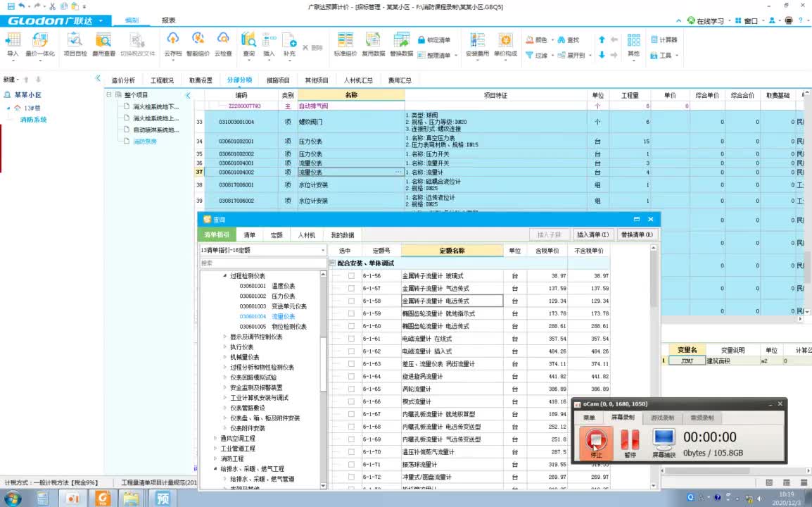Click the Windows Start button
812x507 pixels.
click(x=13, y=499)
